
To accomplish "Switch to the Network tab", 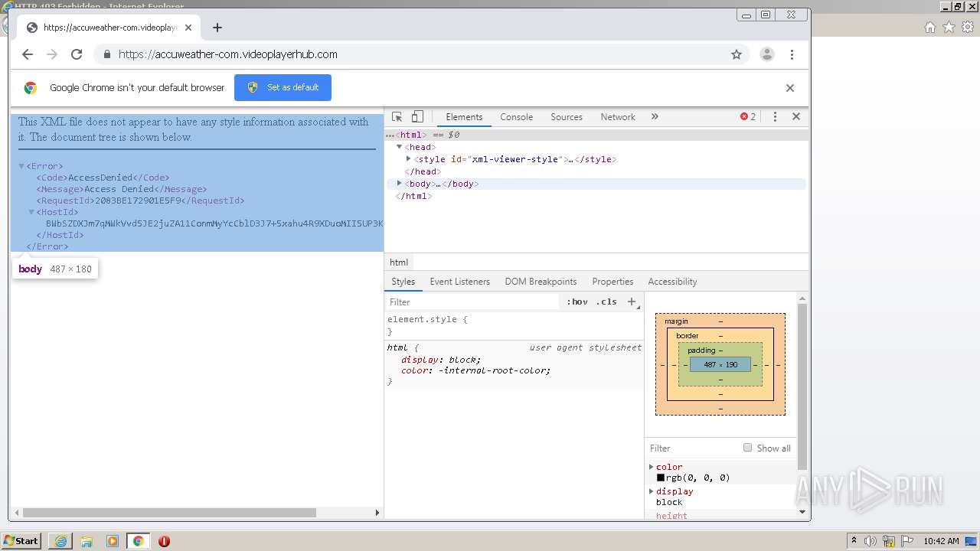I will 618,117.
